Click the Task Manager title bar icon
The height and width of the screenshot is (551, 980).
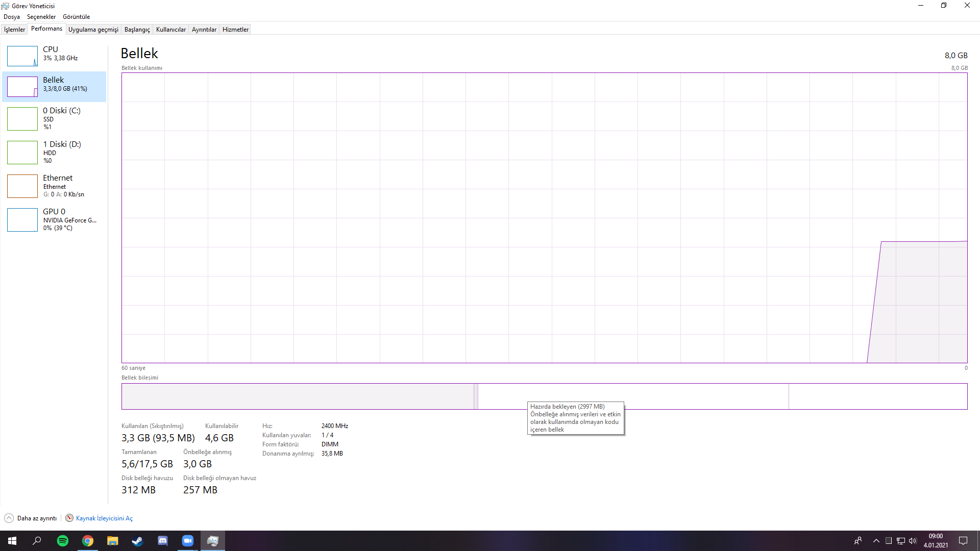click(x=6, y=6)
